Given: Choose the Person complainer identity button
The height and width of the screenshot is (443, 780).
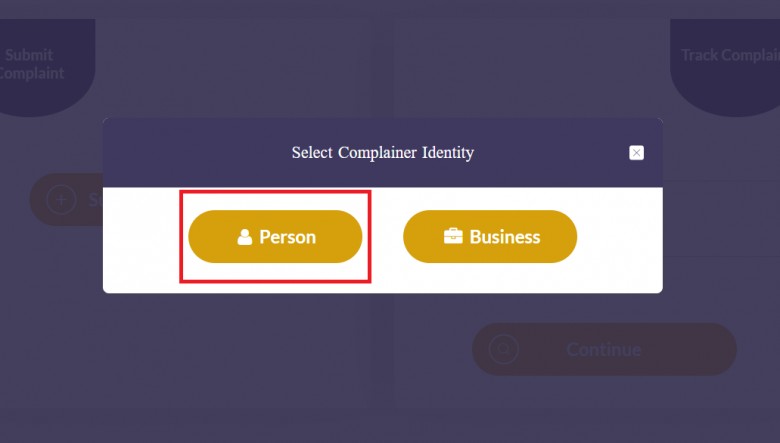Looking at the screenshot, I should [x=275, y=237].
